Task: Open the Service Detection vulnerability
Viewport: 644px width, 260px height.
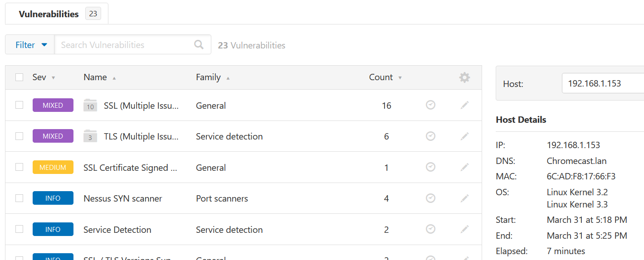Action: coord(117,230)
